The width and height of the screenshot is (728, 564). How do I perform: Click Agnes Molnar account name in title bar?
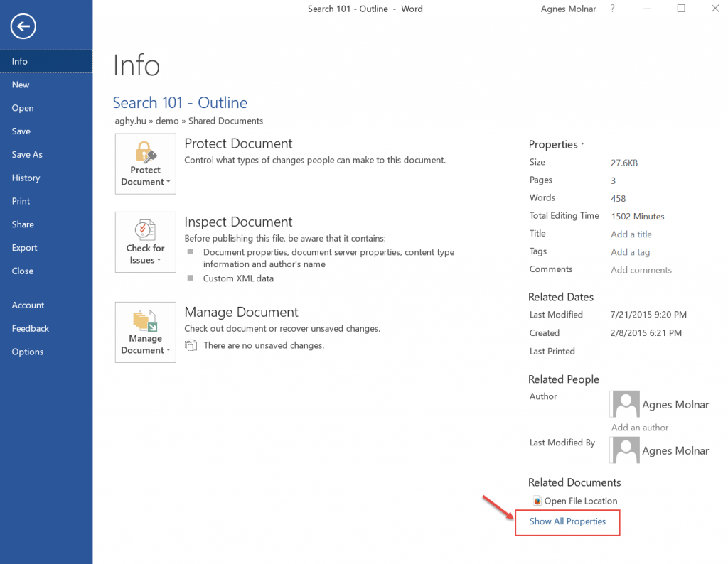[x=568, y=9]
